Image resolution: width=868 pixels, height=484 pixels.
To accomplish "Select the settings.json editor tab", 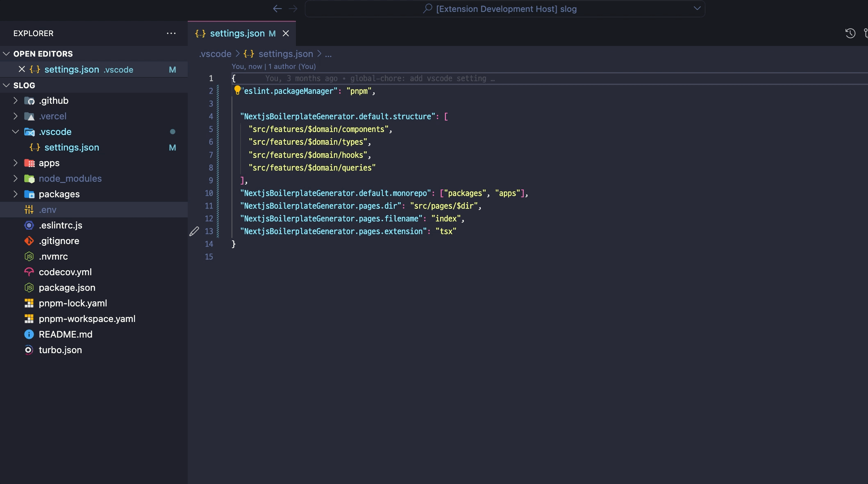I will click(237, 34).
